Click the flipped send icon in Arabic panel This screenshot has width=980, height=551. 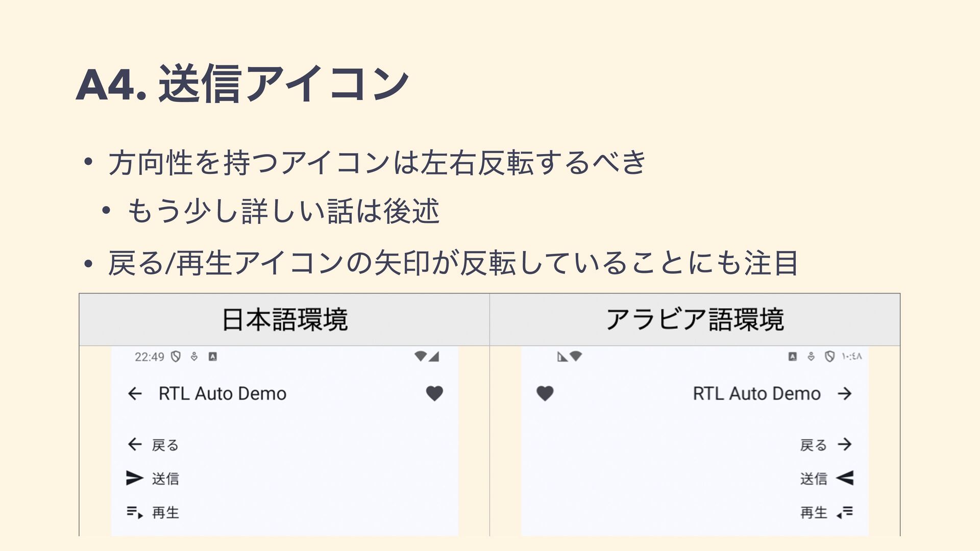[x=845, y=478]
